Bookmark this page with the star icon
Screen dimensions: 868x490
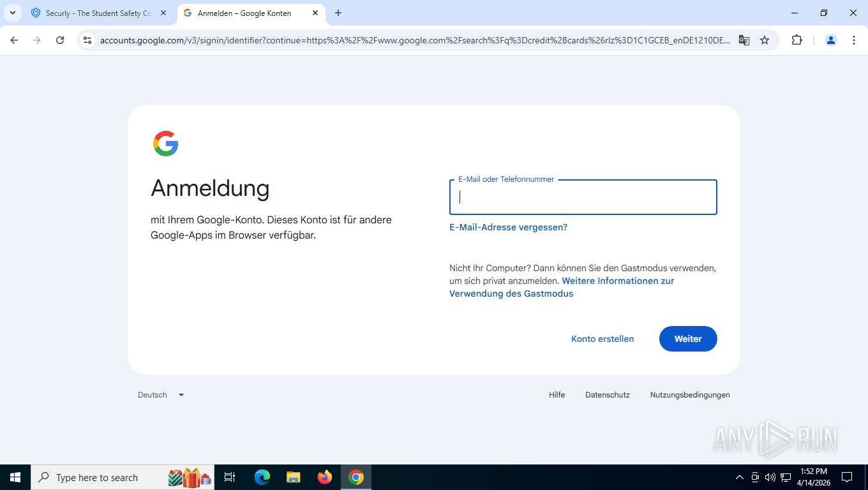(x=765, y=40)
